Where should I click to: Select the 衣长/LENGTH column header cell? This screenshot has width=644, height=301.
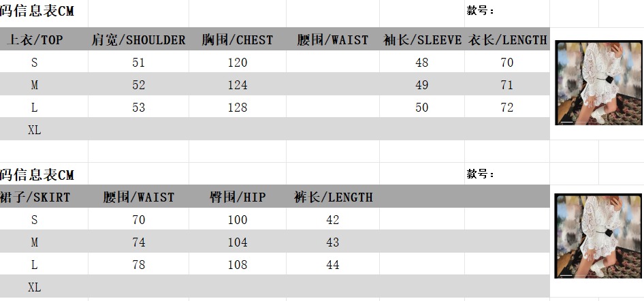click(x=507, y=40)
